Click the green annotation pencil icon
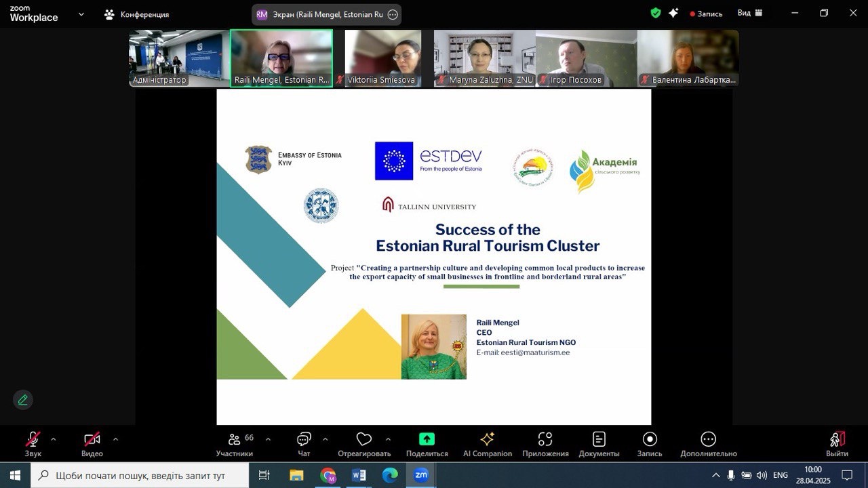The height and width of the screenshot is (488, 868). pos(23,400)
